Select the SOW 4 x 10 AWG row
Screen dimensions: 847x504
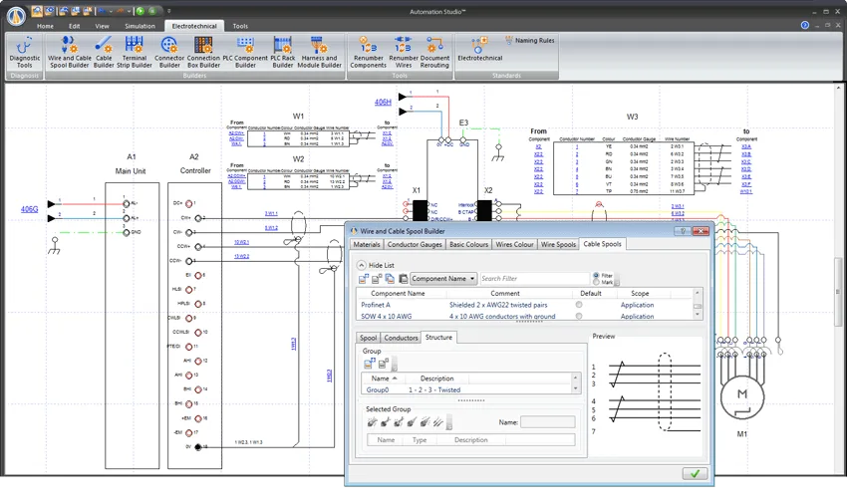coord(525,316)
